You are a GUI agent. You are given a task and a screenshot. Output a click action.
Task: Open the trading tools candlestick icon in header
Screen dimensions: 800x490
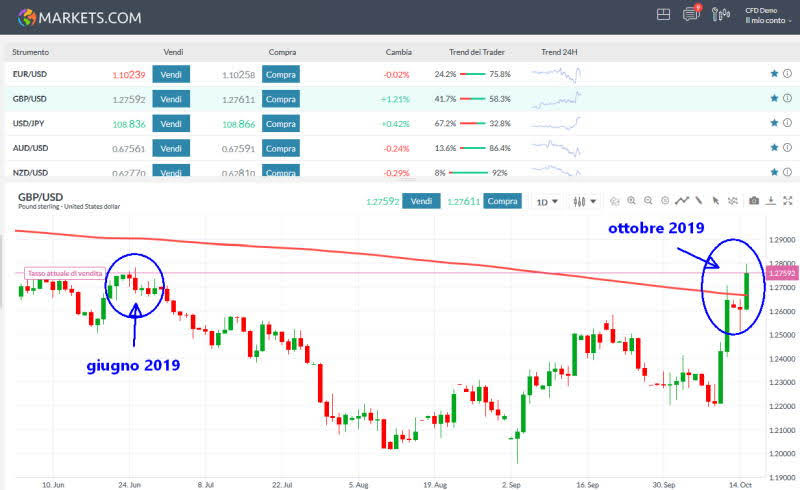click(x=722, y=14)
